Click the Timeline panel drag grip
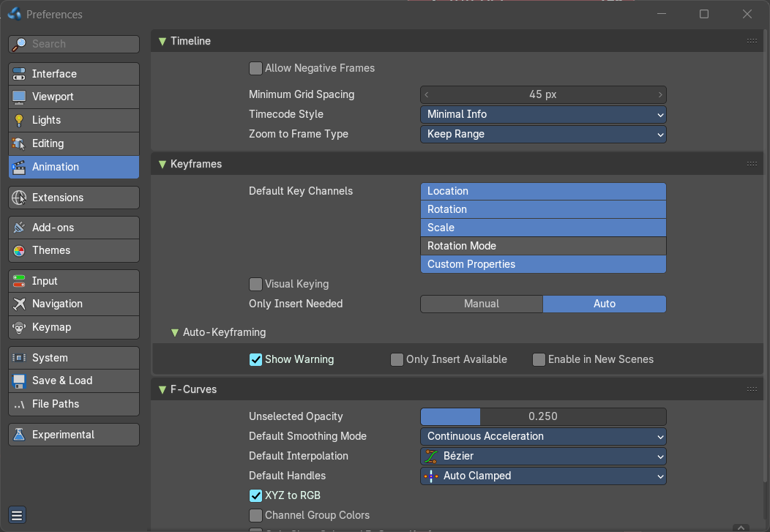This screenshot has height=532, width=770. pos(752,41)
